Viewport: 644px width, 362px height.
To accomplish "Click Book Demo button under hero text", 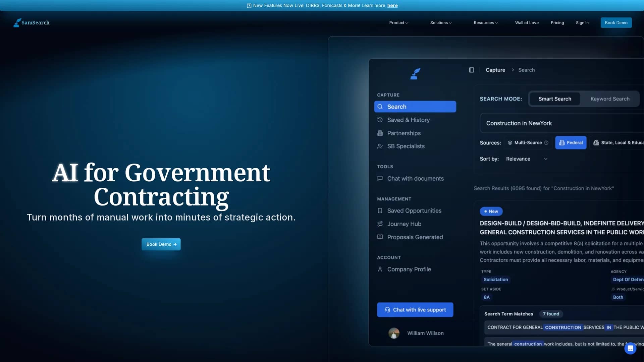I will point(161,244).
